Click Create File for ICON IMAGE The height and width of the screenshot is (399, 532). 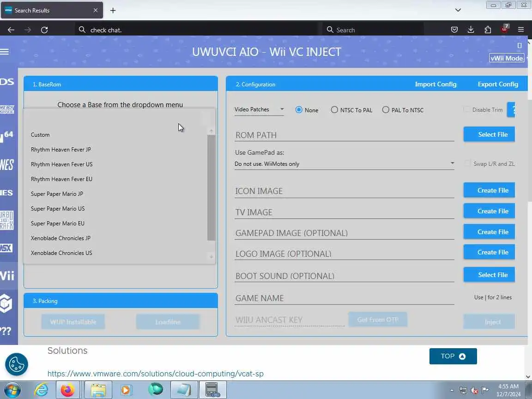[x=489, y=190]
